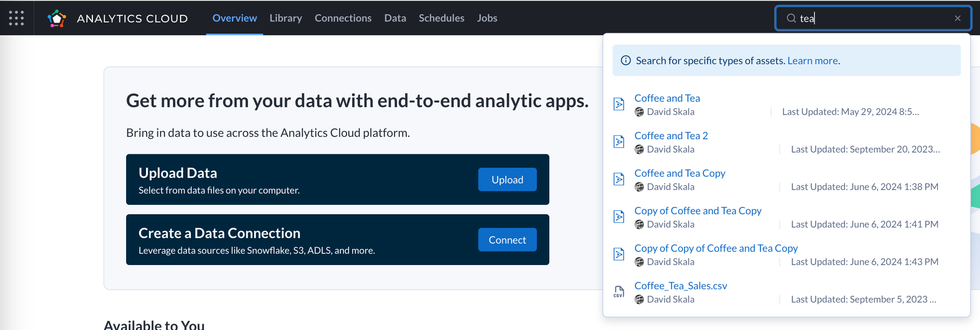
Task: Click the CSV file icon for Coffee_Tea_Sales.csv
Action: pyautogui.click(x=619, y=292)
